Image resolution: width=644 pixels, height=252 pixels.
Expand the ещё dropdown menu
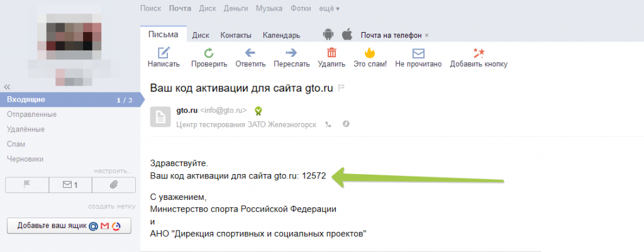[330, 8]
